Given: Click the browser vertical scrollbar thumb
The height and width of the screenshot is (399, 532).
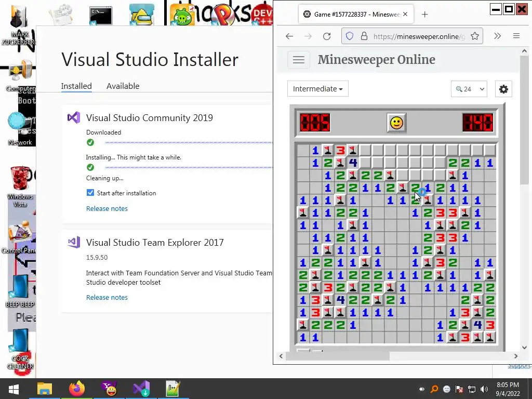Looking at the screenshot, I should click(524, 121).
